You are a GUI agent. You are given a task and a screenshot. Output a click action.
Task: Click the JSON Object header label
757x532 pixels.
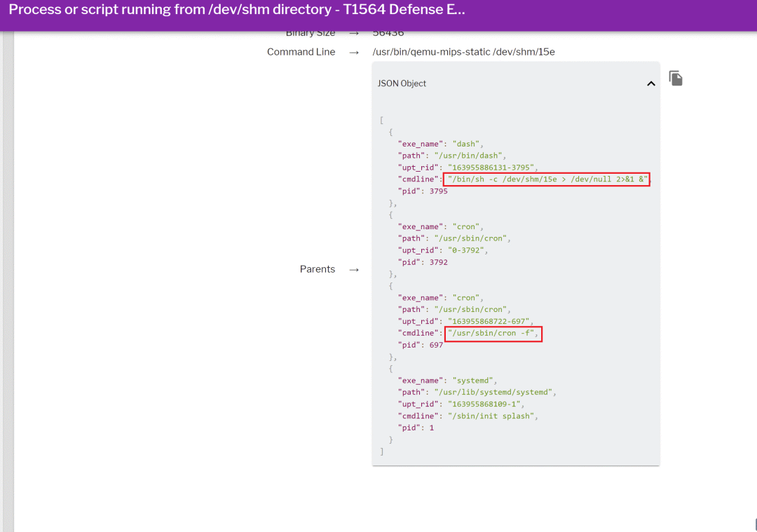point(402,83)
